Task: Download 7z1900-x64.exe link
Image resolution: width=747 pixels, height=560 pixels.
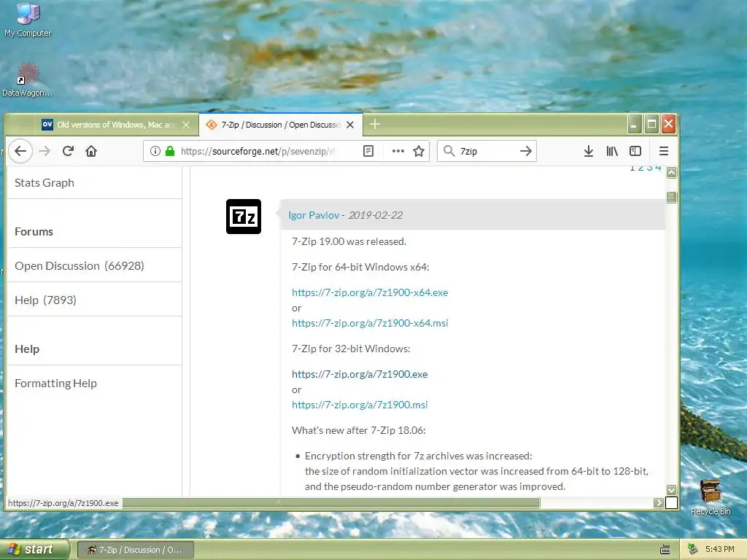Action: [x=370, y=292]
